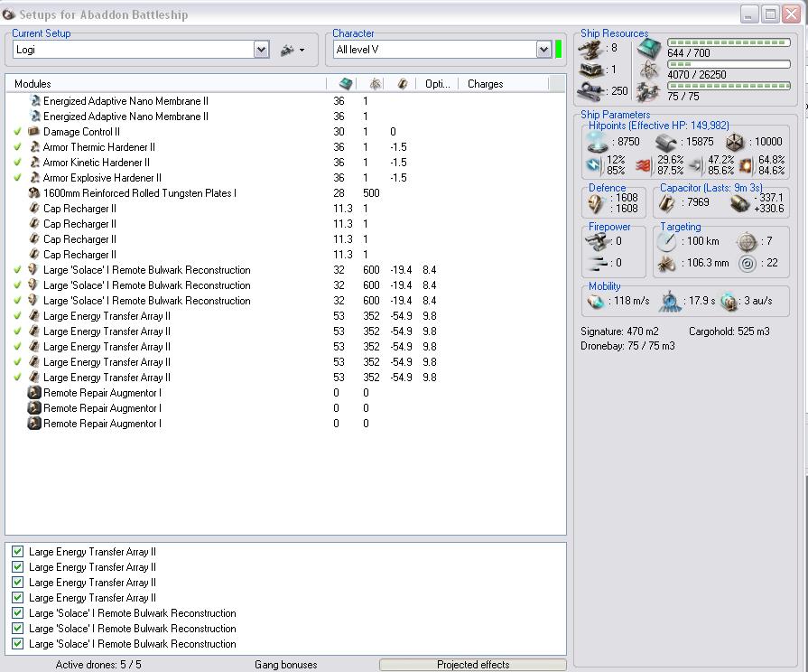Click the calibration icon showing 250

pos(591,91)
